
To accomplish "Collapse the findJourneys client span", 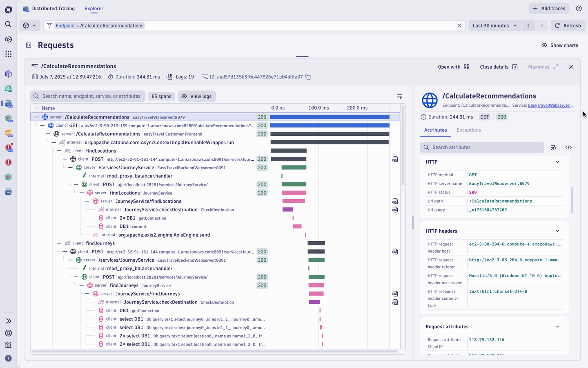I will tap(59, 243).
